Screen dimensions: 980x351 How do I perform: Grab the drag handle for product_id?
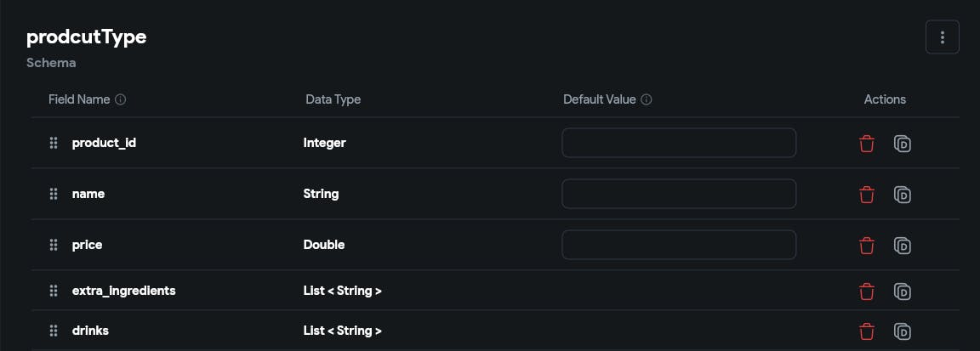54,143
